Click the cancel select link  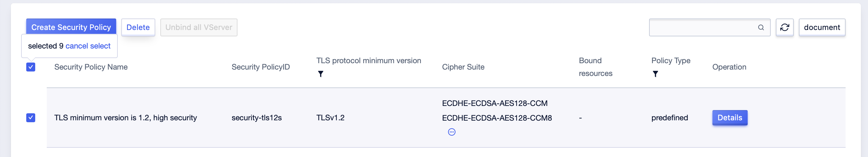tap(88, 46)
